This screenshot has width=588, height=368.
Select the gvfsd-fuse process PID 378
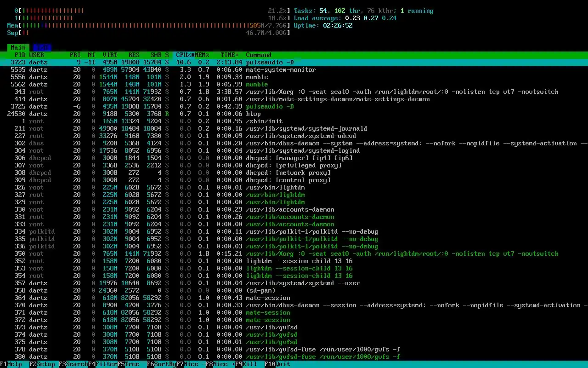[294, 349]
